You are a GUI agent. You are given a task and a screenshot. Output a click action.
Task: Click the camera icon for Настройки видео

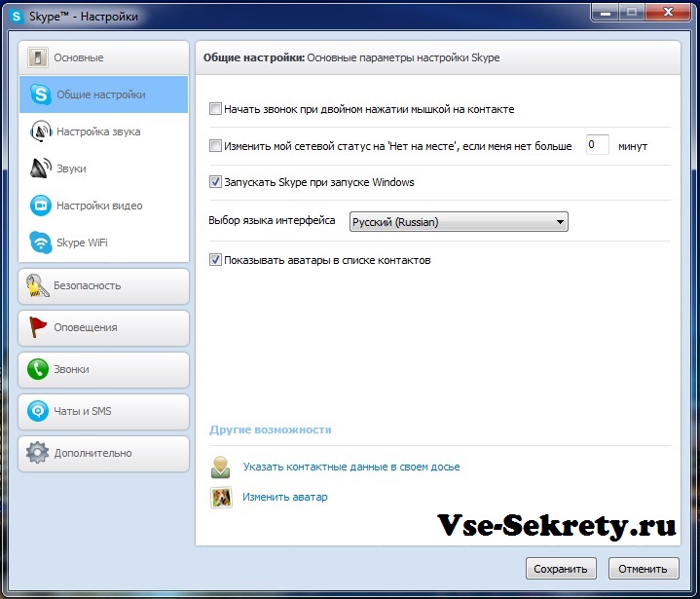pyautogui.click(x=40, y=206)
